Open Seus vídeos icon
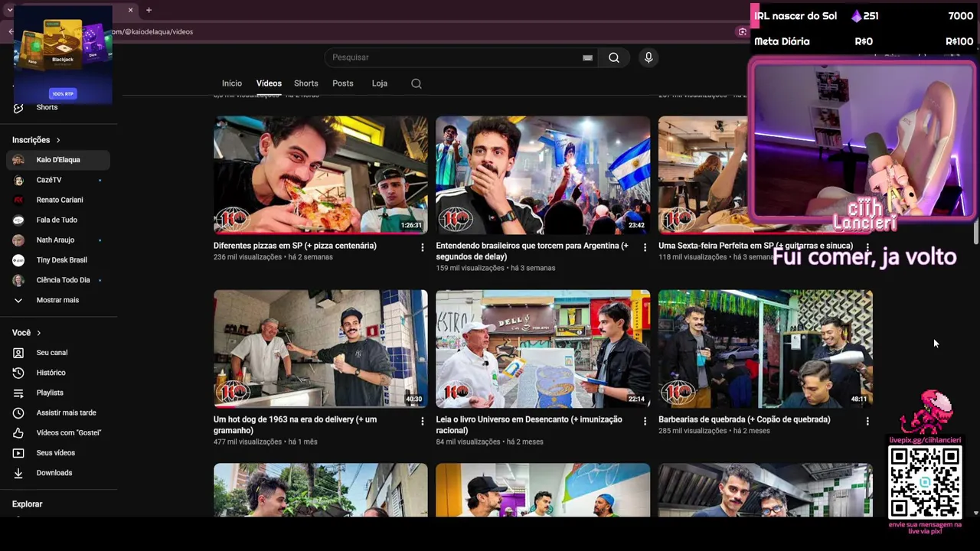 [18, 453]
